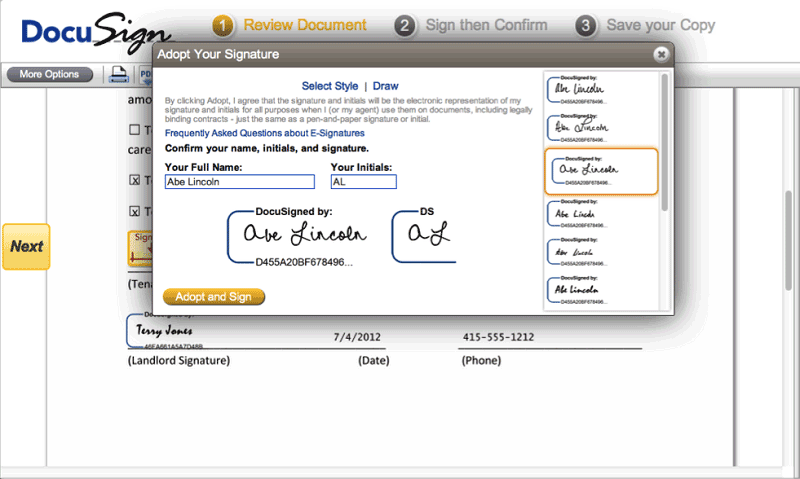This screenshot has height=479, width=800.
Task: Click the print icon in the toolbar
Action: click(119, 74)
